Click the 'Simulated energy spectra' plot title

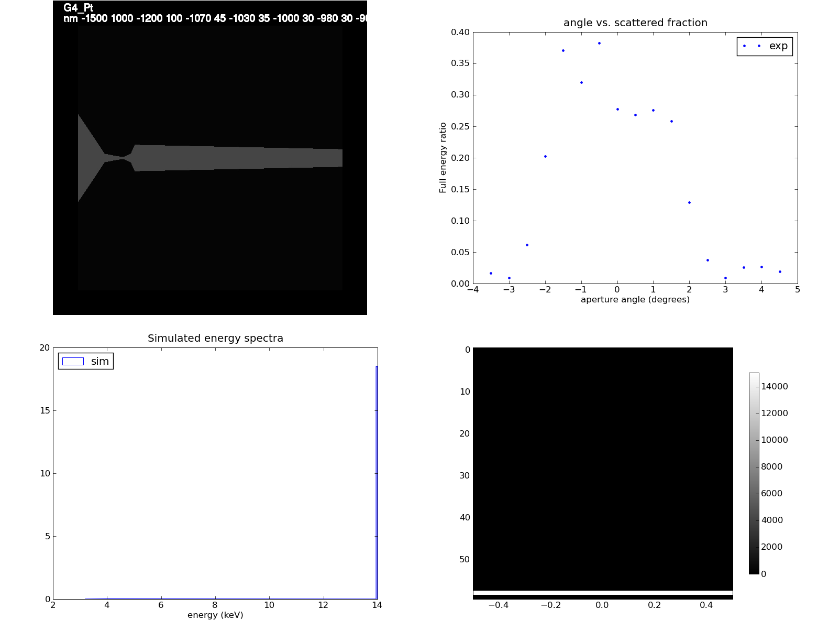[x=215, y=338]
